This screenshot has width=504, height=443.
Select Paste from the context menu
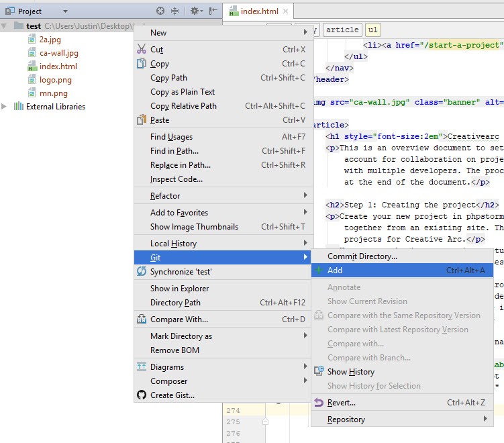pos(160,120)
